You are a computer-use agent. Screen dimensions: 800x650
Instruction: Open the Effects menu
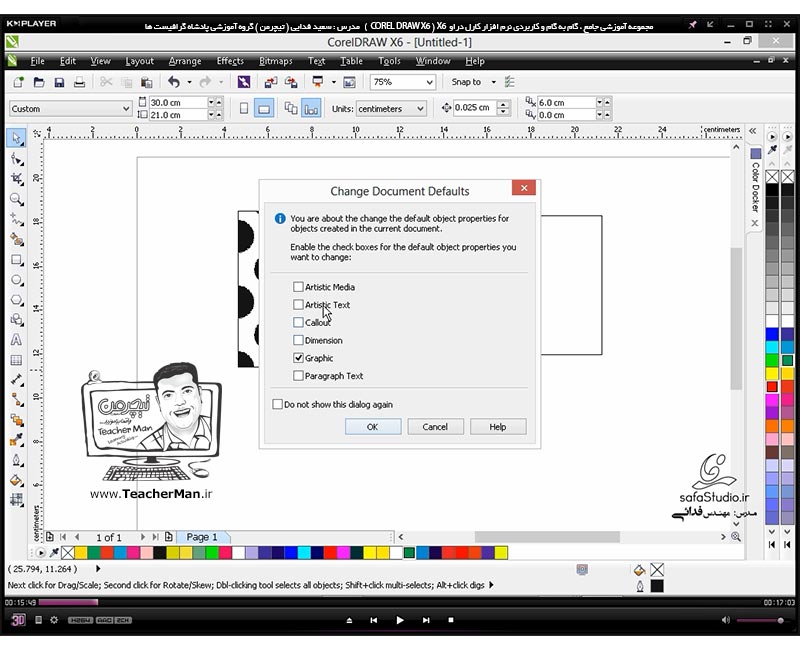point(230,61)
